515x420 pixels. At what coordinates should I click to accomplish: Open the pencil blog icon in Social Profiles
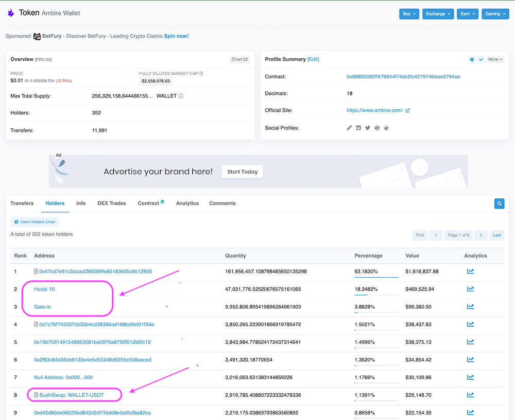(349, 128)
